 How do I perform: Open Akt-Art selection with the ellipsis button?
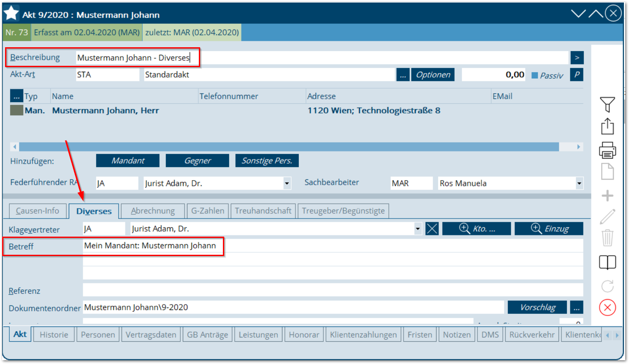point(403,75)
